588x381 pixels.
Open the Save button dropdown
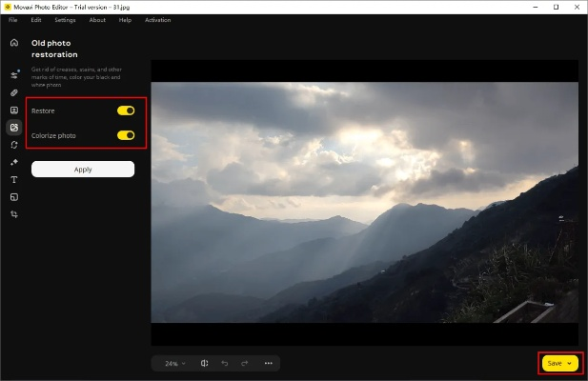(570, 363)
